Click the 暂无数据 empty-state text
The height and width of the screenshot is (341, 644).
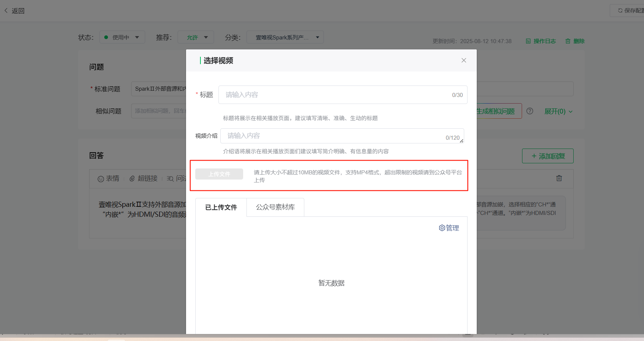tap(332, 283)
